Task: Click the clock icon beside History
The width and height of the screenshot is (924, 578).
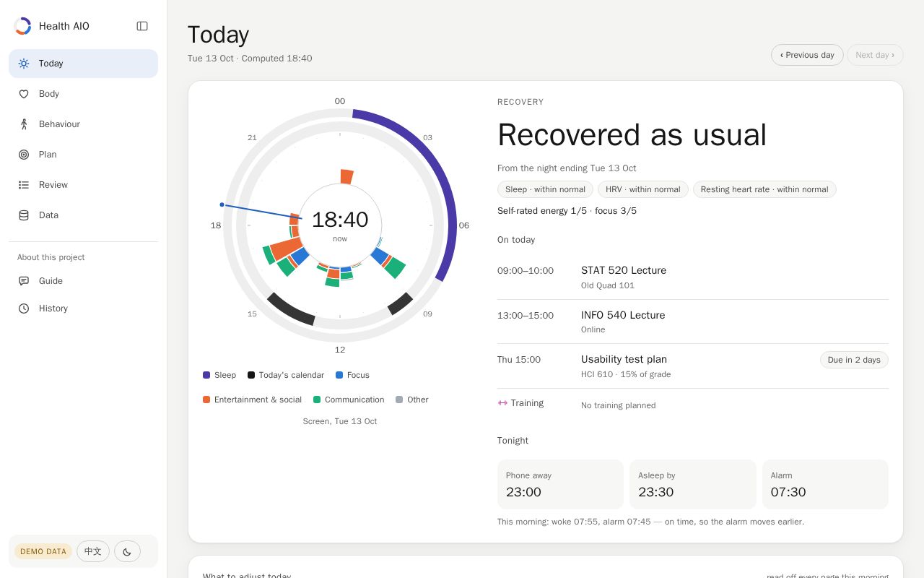Action: pyautogui.click(x=24, y=309)
